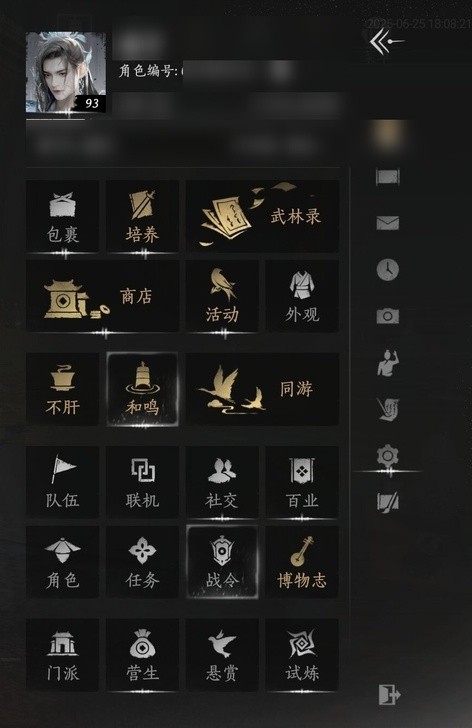
Task: Enter the 商店 shop
Action: pos(103,296)
